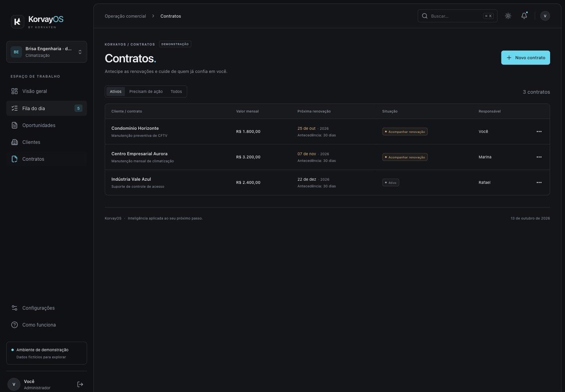The image size is (565, 392).
Task: Click the KorvayOS logo icon
Action: (17, 22)
